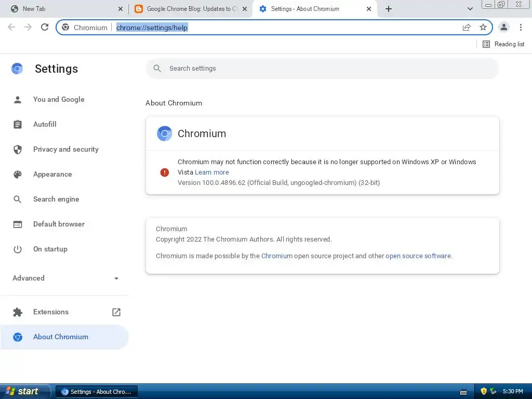Open the Windows start menu
Viewport: 532px width, 399px height.
tap(24, 392)
